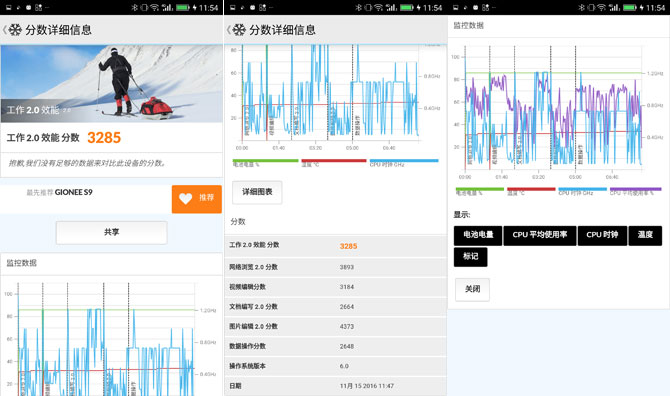670x396 pixels.
Task: Tap Wi-Fi icon in middle screen status bar
Action: pos(378,7)
